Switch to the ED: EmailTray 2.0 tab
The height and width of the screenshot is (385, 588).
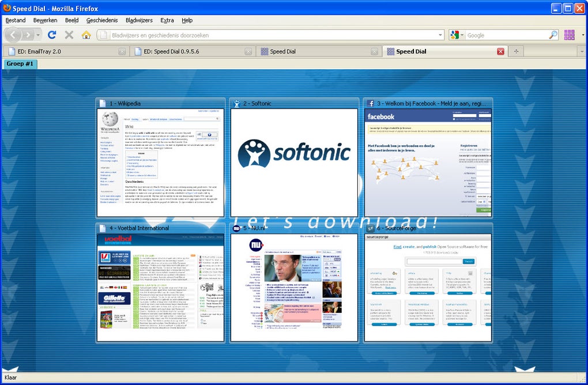66,51
